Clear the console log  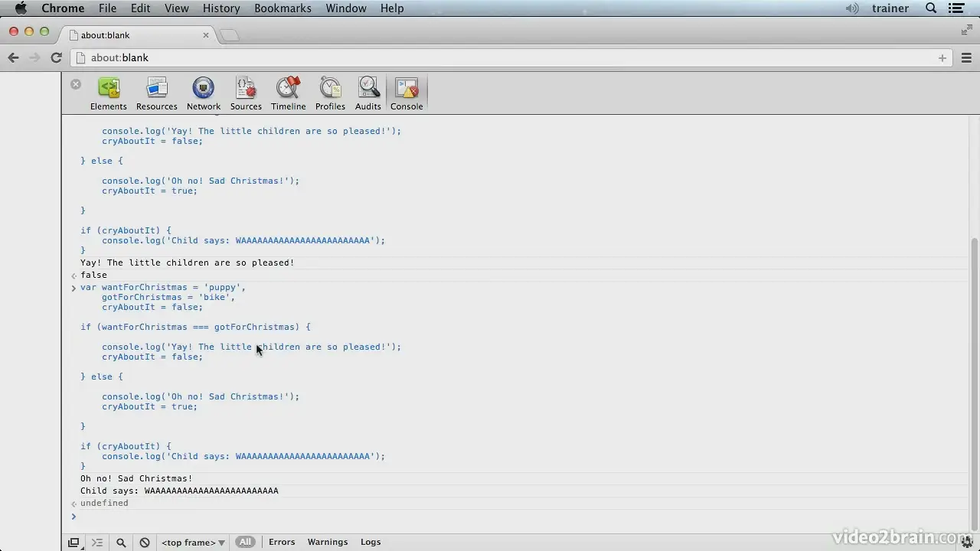coord(145,543)
